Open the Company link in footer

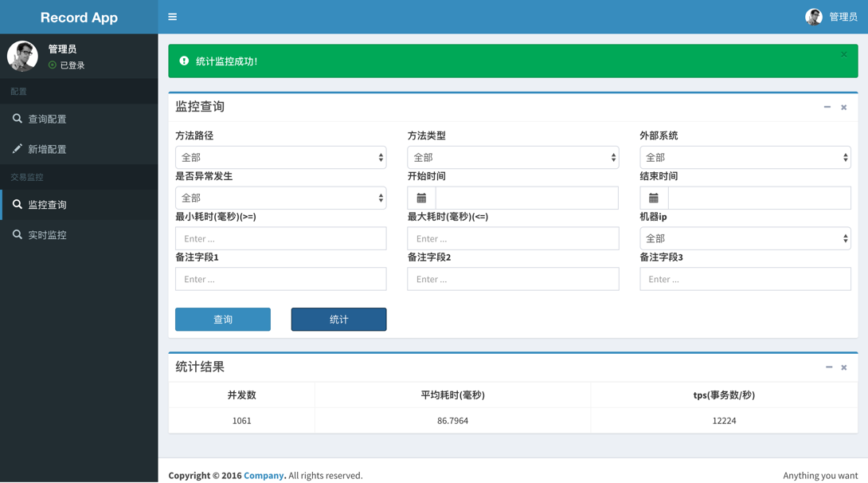coord(264,475)
